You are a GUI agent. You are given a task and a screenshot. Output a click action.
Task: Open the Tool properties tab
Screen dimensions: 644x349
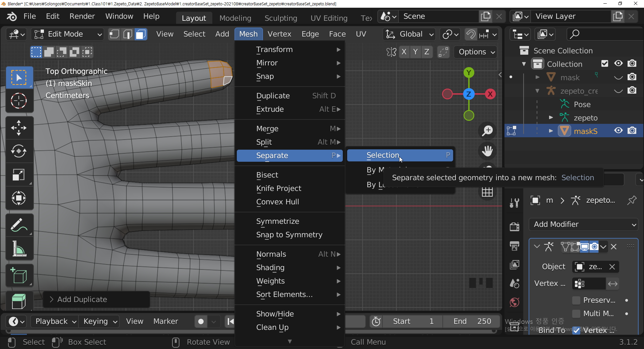pos(515,203)
